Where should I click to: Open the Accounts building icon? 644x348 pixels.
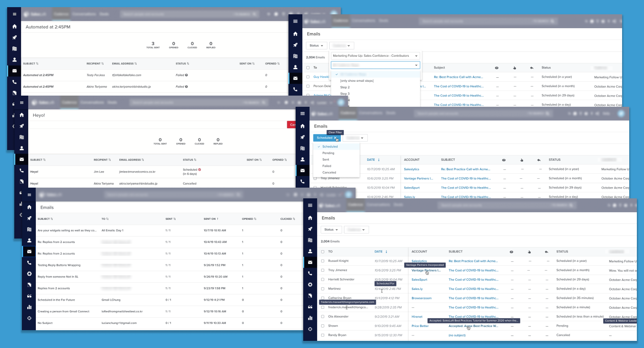[310, 240]
